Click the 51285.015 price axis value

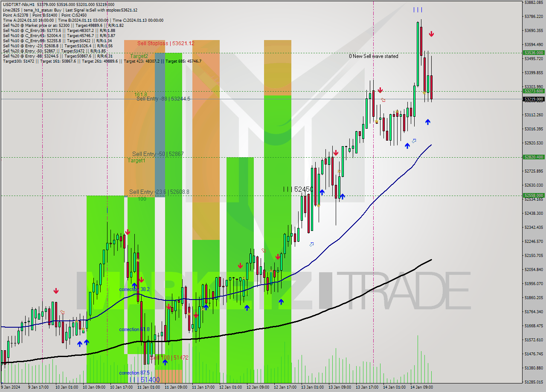coord(534,382)
